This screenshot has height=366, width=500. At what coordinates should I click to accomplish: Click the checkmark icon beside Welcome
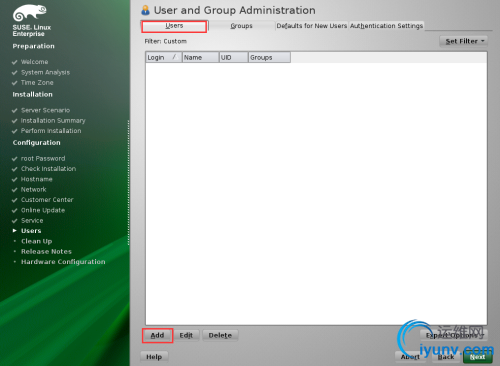coord(14,62)
